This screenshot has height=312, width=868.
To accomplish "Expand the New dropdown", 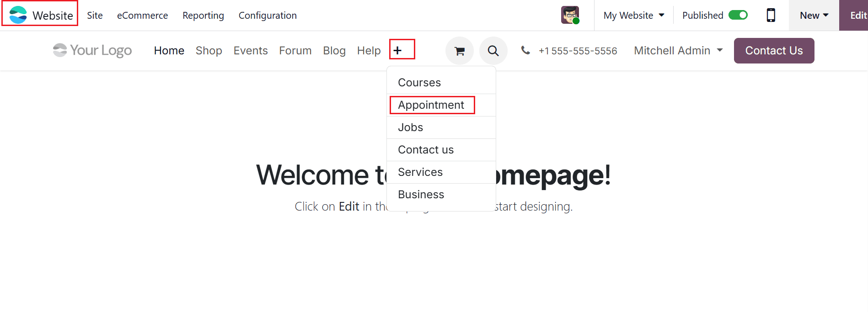I will click(x=814, y=15).
